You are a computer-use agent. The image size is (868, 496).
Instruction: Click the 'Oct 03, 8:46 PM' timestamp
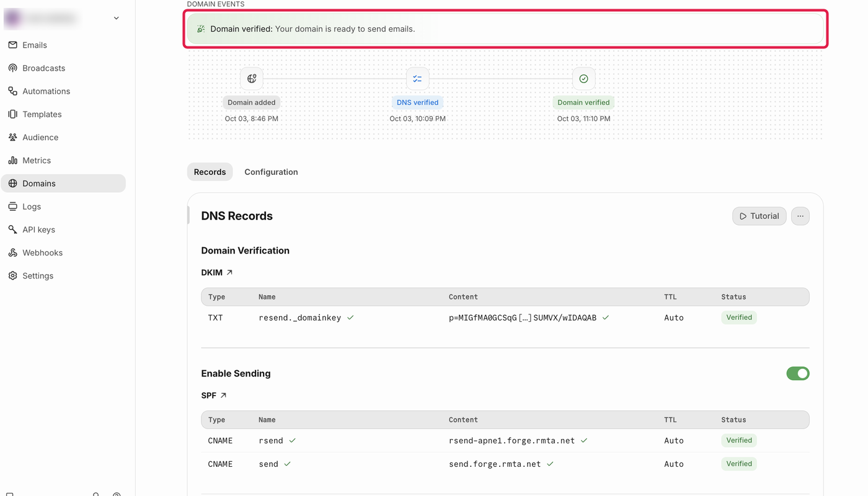click(x=252, y=118)
